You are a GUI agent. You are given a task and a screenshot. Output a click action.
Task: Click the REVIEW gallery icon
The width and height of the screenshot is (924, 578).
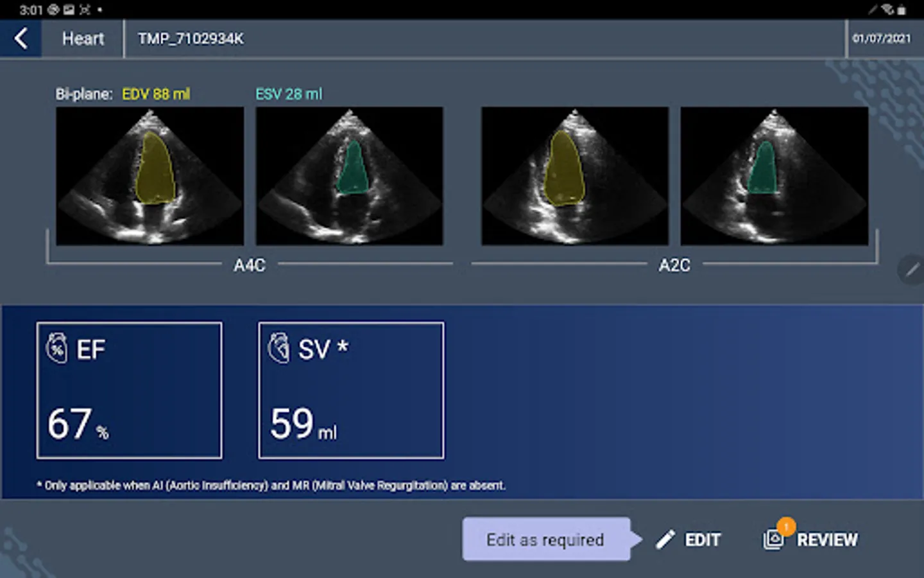(x=773, y=539)
